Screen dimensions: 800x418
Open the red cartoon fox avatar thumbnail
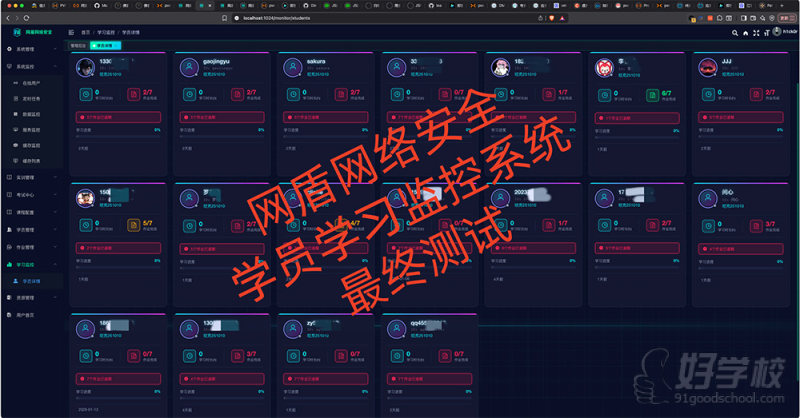coord(604,68)
